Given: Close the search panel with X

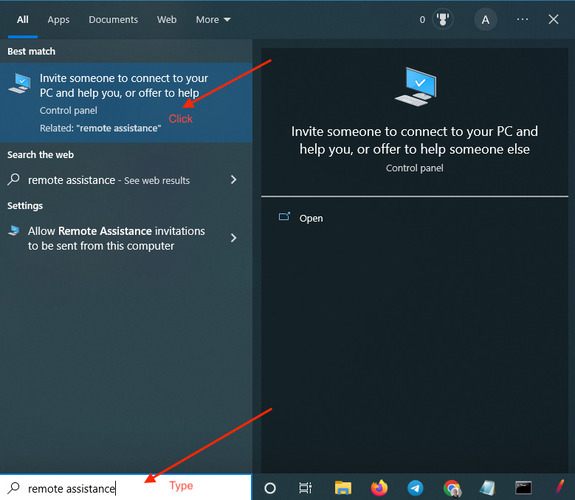Looking at the screenshot, I should (553, 19).
